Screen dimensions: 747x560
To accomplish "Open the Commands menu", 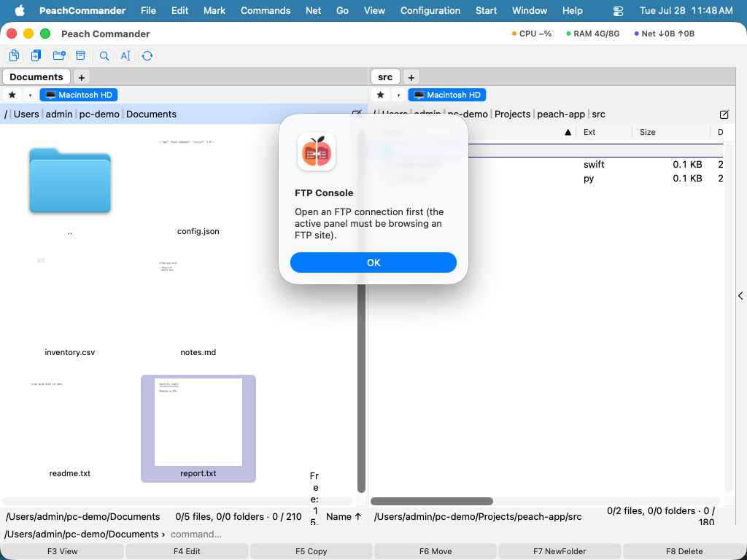I will [x=266, y=10].
